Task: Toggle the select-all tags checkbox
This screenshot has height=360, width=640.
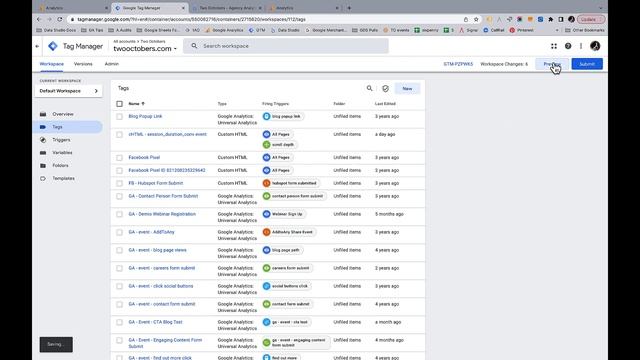Action: click(119, 104)
